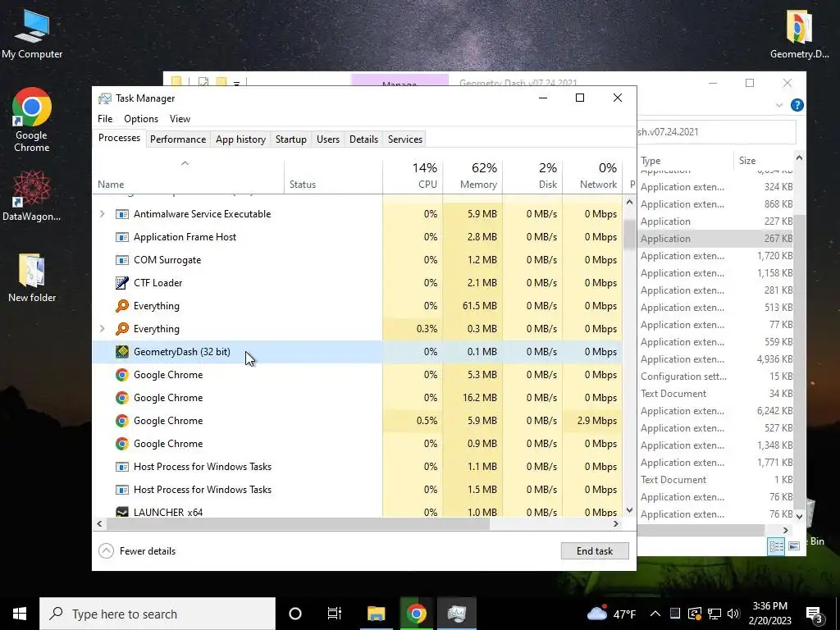Click the first Everything process icon

122,305
